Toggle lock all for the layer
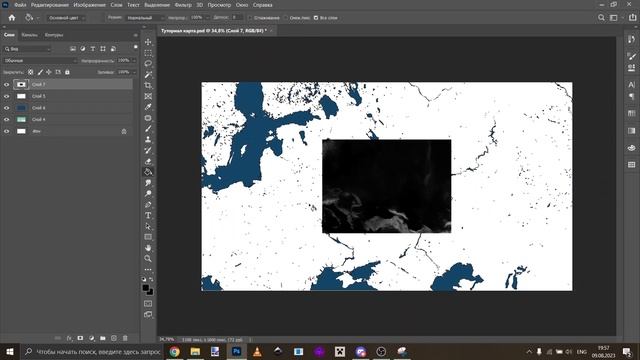This screenshot has height=360, width=640. [x=67, y=72]
